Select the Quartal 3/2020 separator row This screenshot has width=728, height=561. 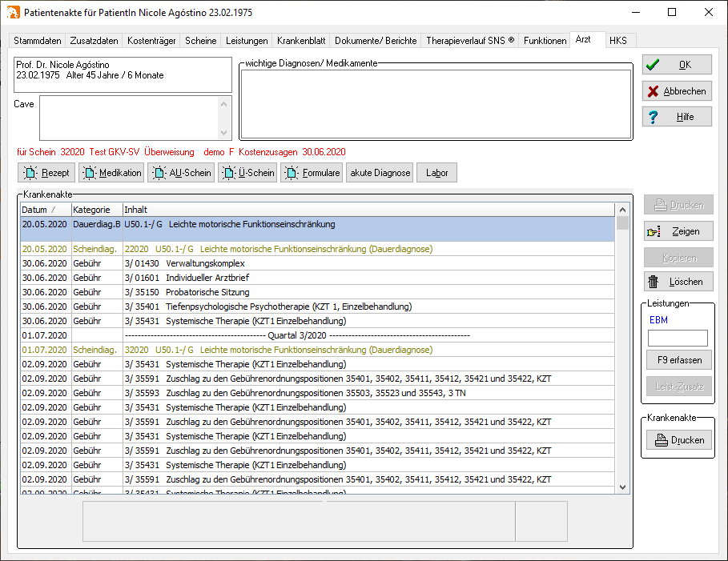tap(318, 335)
